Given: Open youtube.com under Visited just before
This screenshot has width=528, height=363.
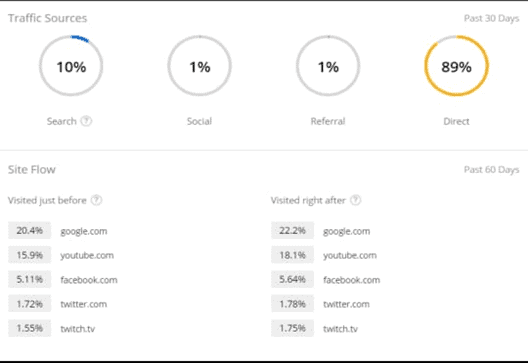Looking at the screenshot, I should [87, 256].
